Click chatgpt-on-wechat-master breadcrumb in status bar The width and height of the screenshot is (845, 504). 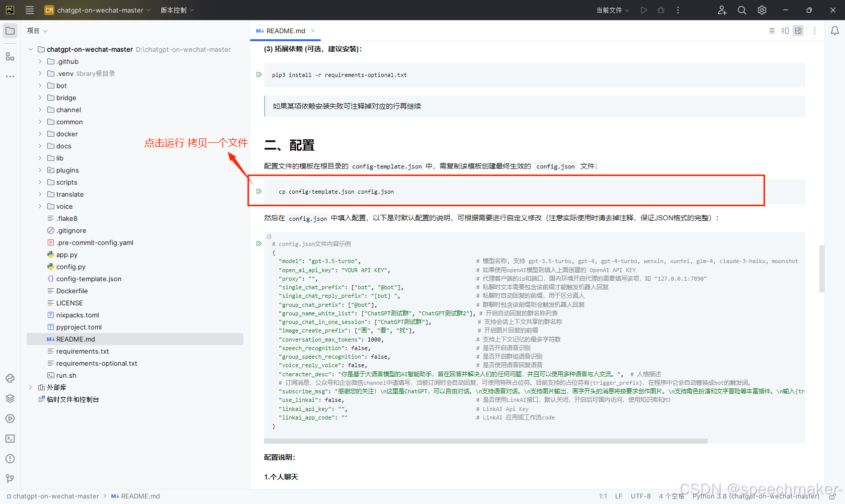(56, 496)
